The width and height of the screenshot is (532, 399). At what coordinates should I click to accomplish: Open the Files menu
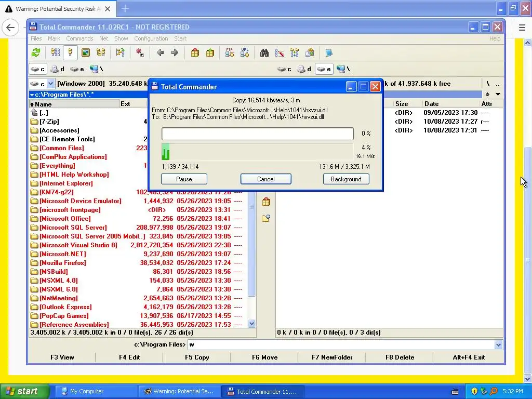click(36, 38)
